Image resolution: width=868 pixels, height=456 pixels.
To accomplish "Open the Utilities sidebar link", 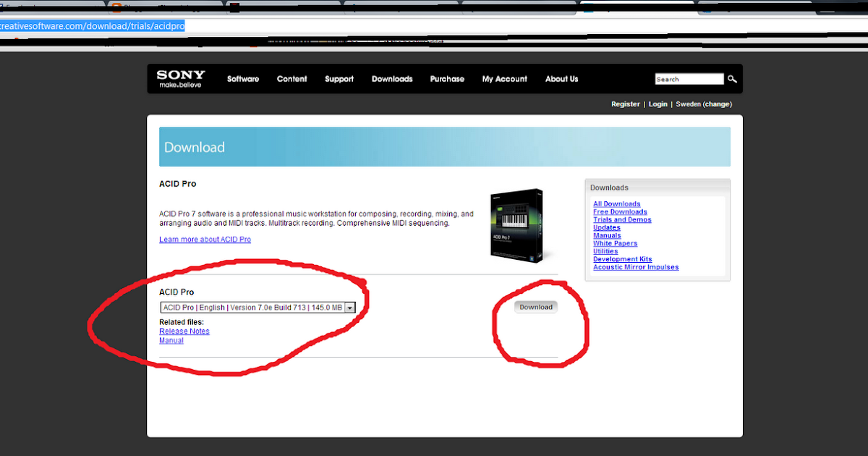I will coord(605,252).
